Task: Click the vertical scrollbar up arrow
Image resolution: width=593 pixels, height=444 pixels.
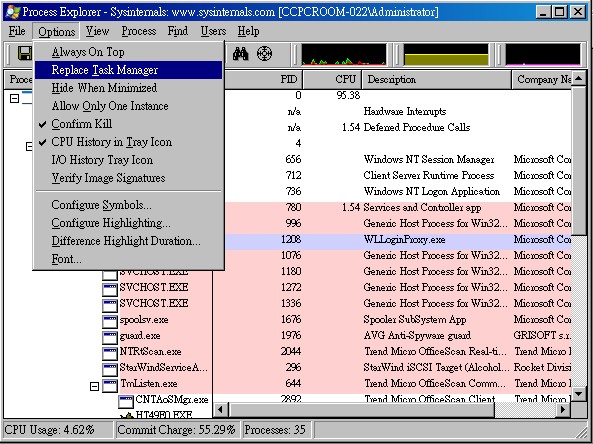Action: (x=579, y=79)
